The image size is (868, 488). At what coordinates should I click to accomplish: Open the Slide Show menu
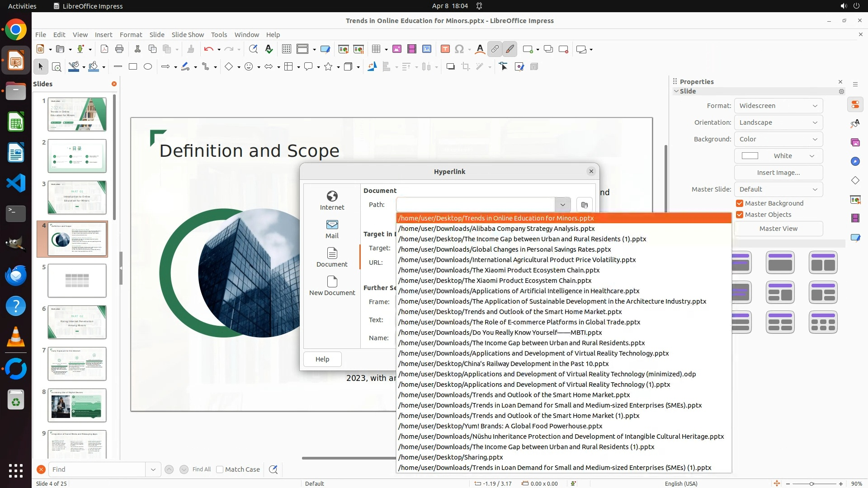[188, 35]
